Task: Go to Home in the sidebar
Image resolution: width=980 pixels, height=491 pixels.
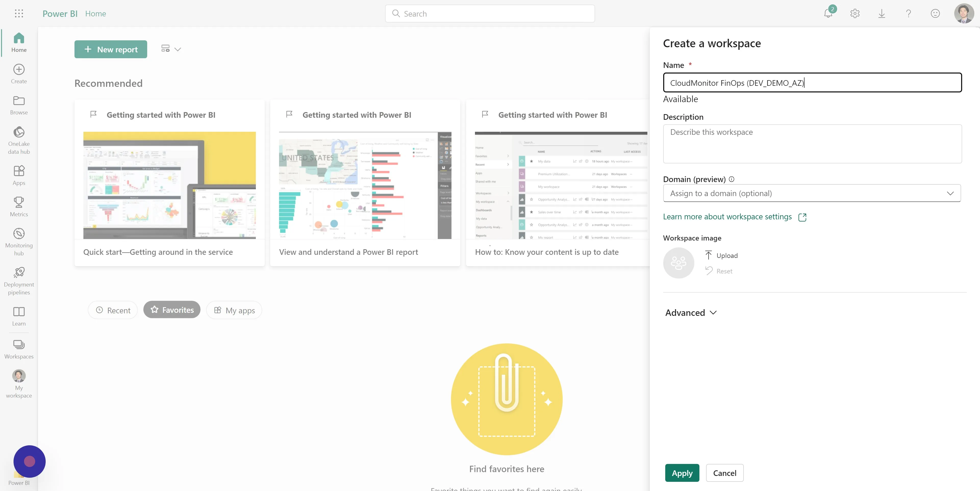Action: pos(19,42)
